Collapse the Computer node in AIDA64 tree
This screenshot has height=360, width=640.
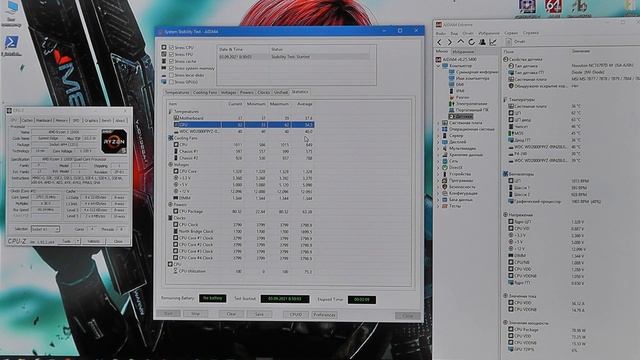point(439,66)
